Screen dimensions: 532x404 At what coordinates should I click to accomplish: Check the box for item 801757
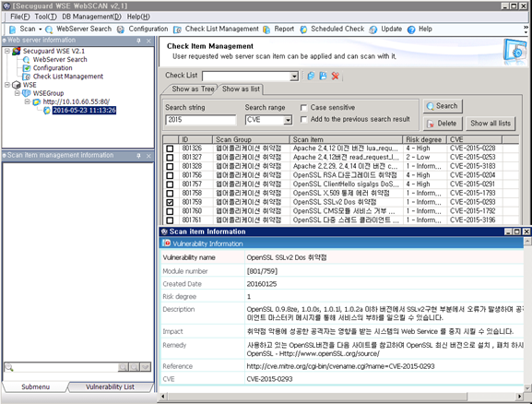pyautogui.click(x=170, y=184)
